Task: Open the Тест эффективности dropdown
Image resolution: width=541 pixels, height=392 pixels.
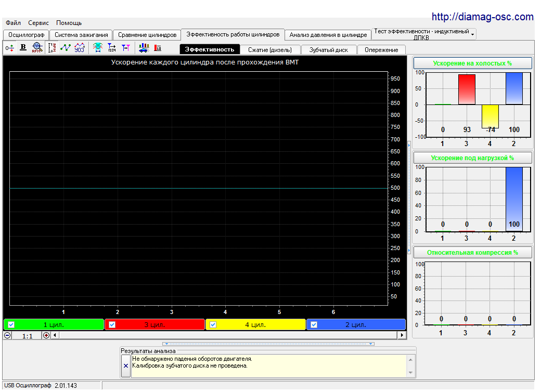Action: (473, 34)
